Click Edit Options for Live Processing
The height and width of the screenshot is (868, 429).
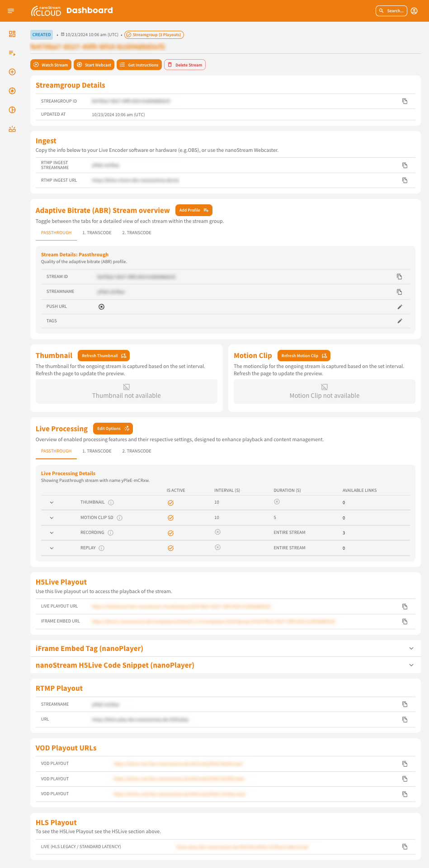pos(113,429)
